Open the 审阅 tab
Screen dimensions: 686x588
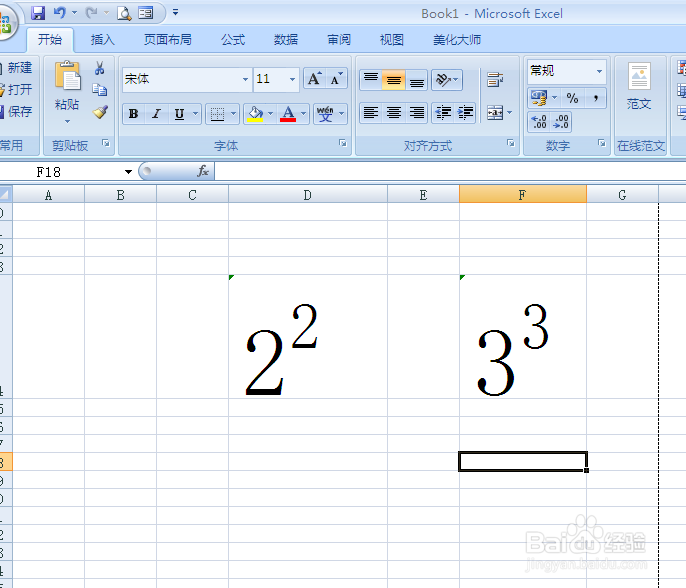[x=339, y=40]
